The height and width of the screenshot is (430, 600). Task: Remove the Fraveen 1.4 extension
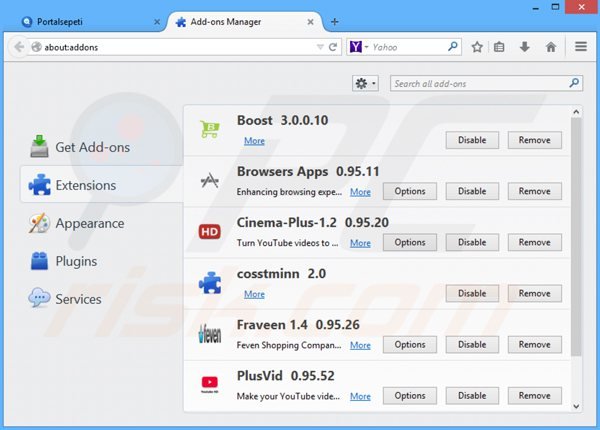click(535, 344)
